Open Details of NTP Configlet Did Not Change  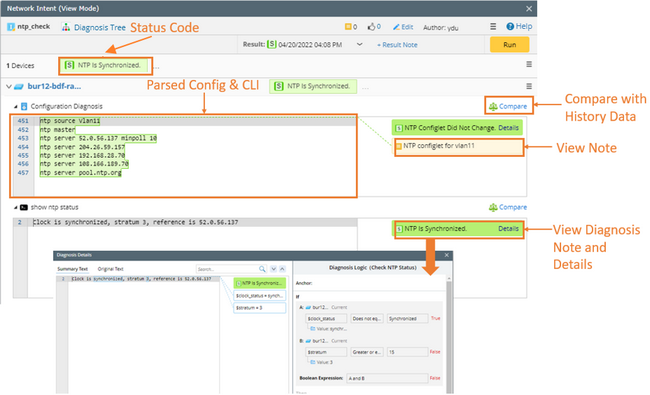click(508, 128)
